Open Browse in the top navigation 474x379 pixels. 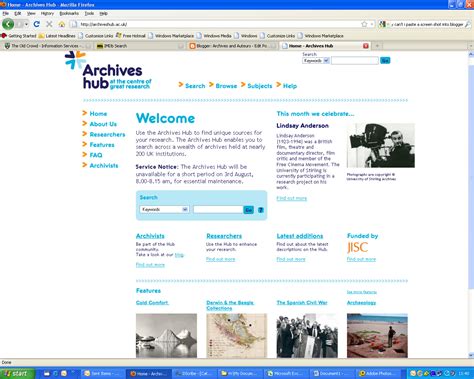[226, 86]
